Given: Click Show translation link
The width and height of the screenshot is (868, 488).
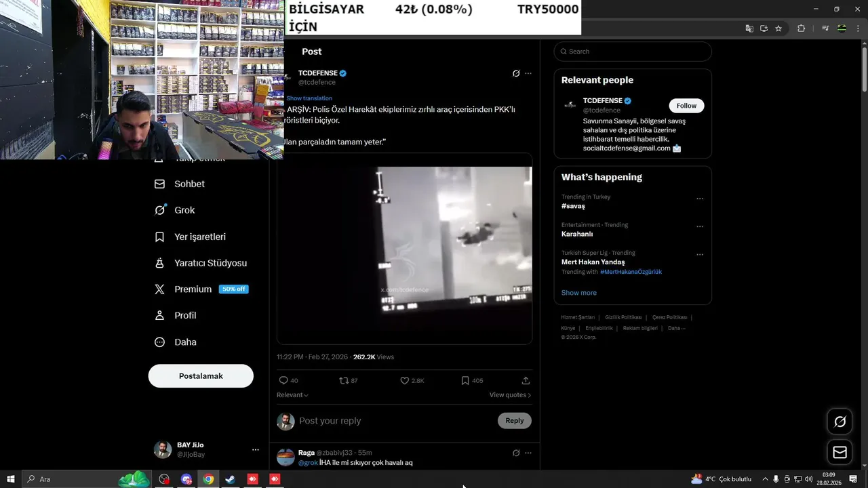Looking at the screenshot, I should (x=309, y=98).
